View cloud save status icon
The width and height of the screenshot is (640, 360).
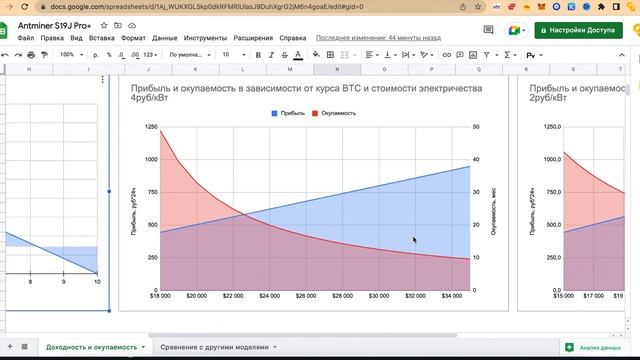click(x=132, y=26)
